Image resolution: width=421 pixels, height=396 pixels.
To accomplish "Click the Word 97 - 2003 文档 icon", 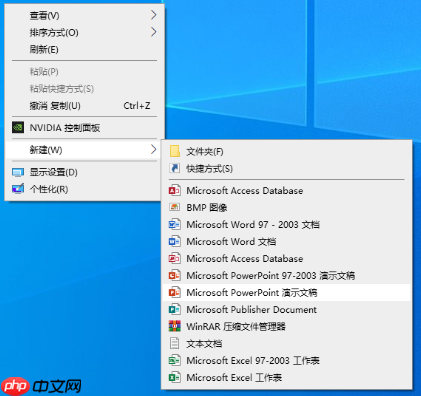I will coord(175,224).
